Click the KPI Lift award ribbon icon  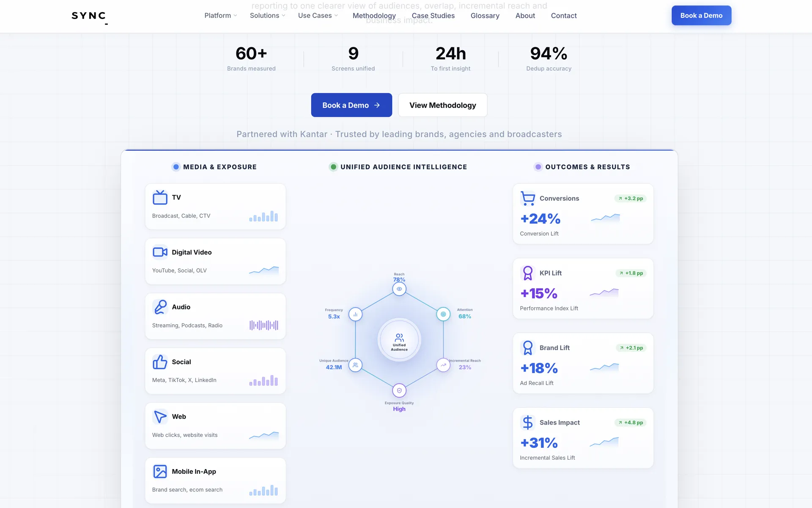[x=528, y=273]
